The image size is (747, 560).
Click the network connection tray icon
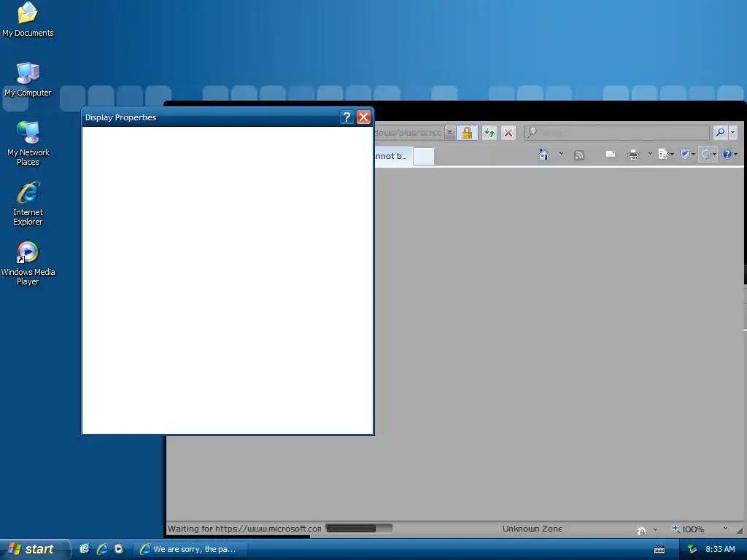click(x=692, y=549)
